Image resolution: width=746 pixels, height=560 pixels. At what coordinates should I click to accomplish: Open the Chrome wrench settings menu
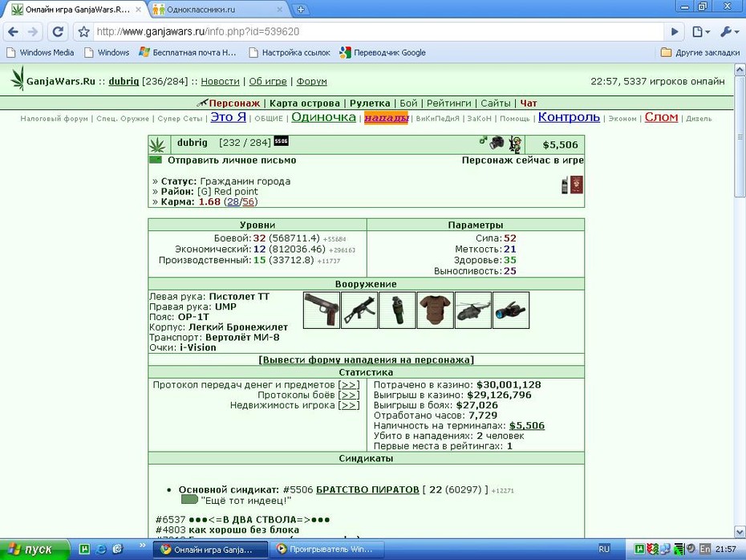click(x=729, y=32)
